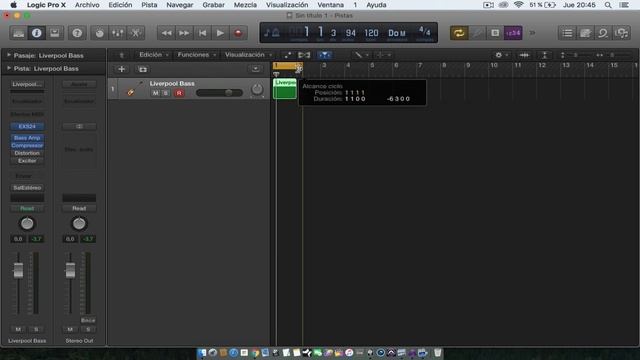Add new track with plus button

121,69
